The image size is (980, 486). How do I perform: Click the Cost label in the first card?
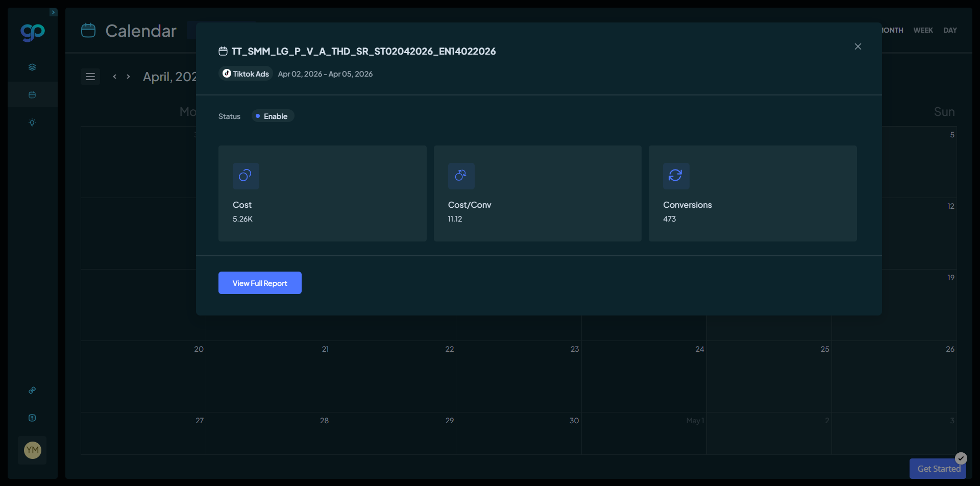coord(242,205)
